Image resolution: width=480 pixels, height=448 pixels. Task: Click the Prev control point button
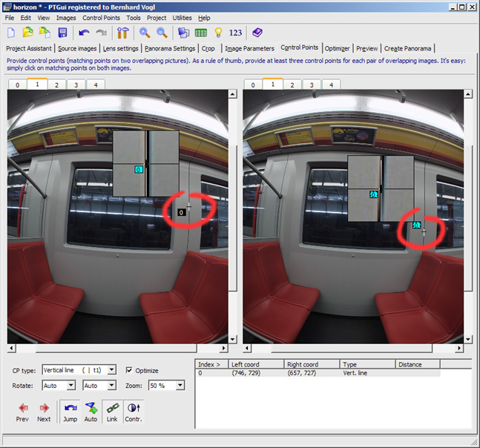[x=23, y=411]
